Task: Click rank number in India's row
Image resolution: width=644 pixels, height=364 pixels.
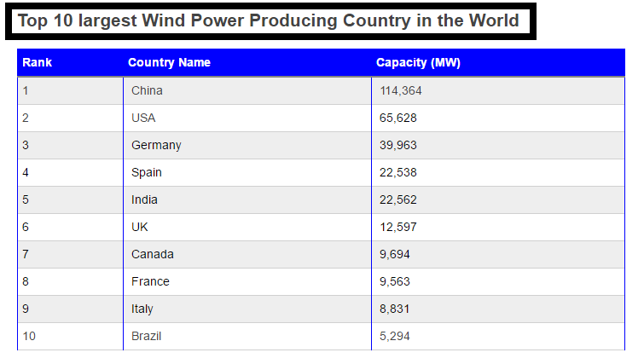Action: 26,199
